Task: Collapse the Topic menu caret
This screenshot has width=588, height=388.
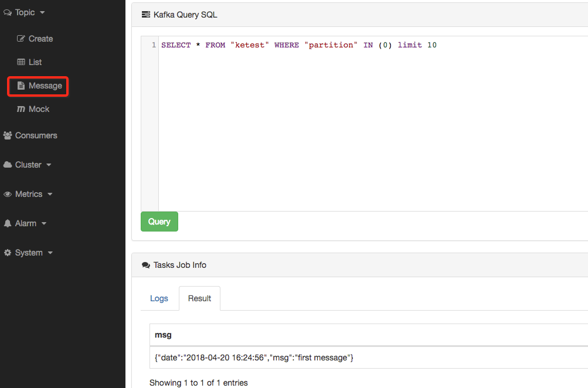Action: point(42,13)
